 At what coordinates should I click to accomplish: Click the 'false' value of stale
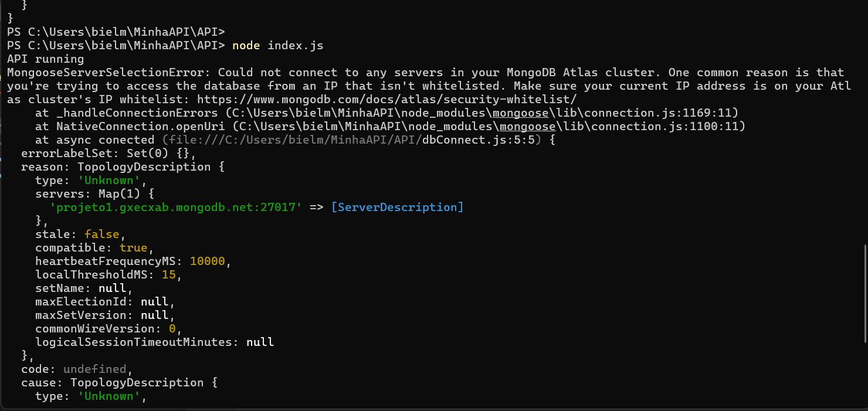[x=101, y=235]
